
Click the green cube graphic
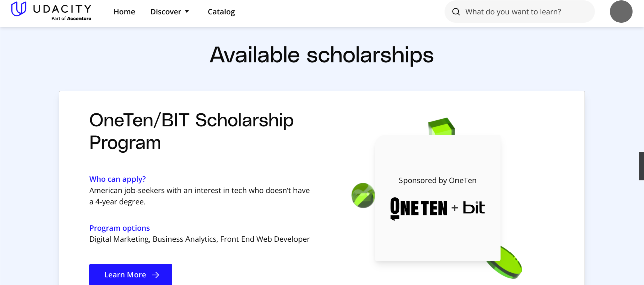click(441, 126)
